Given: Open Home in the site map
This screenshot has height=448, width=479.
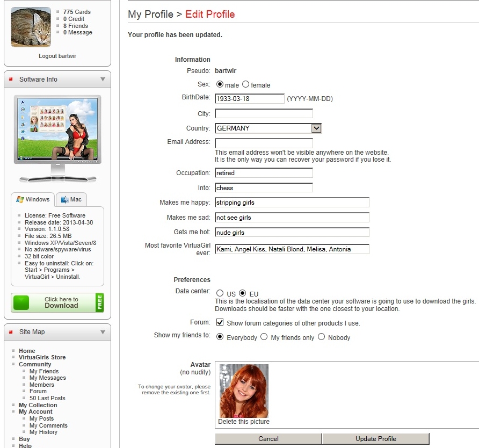Looking at the screenshot, I should [27, 351].
